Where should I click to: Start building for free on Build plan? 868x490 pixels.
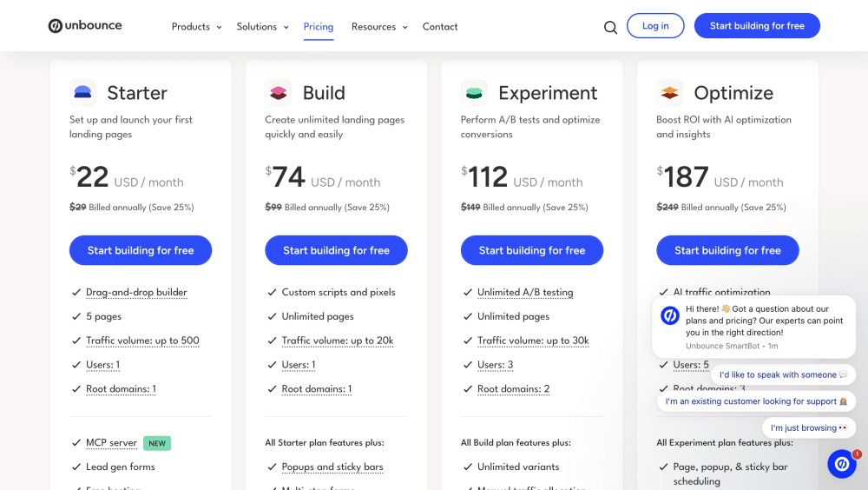pyautogui.click(x=337, y=250)
